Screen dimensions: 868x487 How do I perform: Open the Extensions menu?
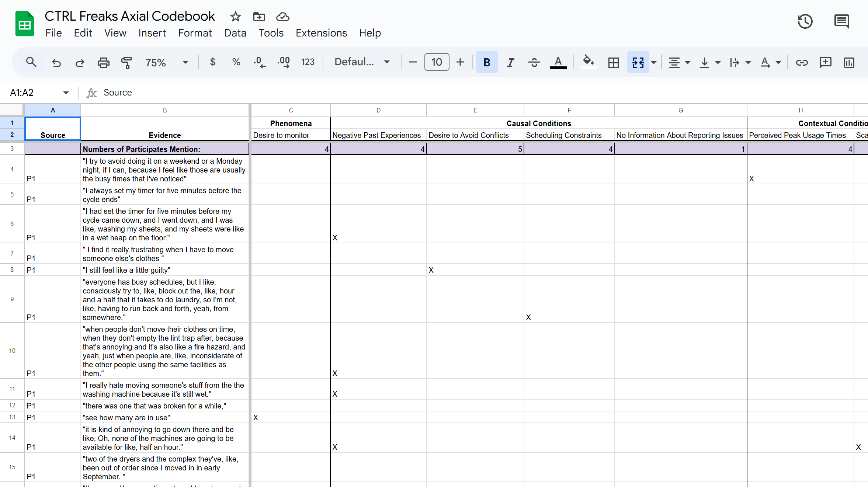321,33
